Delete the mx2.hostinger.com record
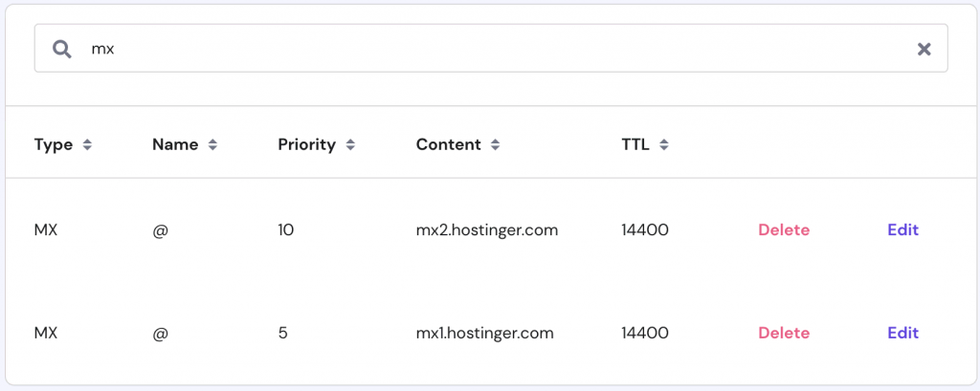The image size is (980, 391). [x=784, y=230]
